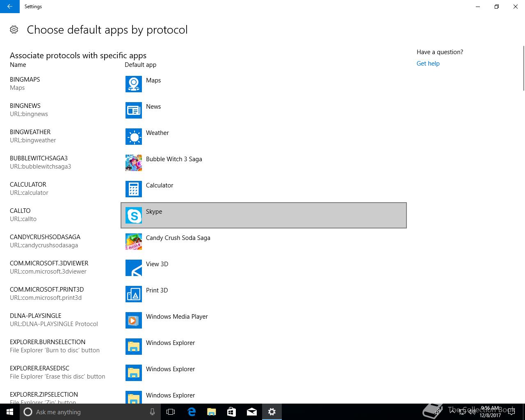Click the BINGWEATHER protocol name
The image size is (525, 420).
point(30,132)
